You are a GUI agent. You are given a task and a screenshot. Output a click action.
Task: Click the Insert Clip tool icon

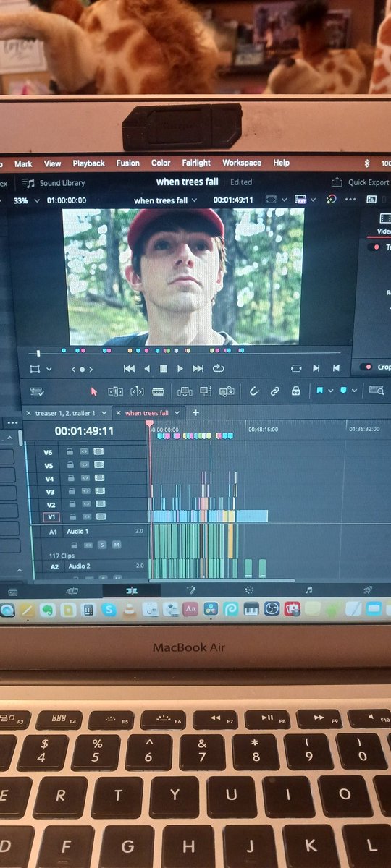184,391
